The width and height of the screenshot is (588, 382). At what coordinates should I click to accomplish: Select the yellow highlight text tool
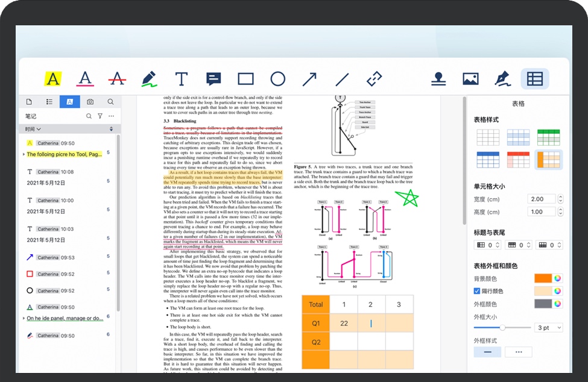pyautogui.click(x=53, y=78)
